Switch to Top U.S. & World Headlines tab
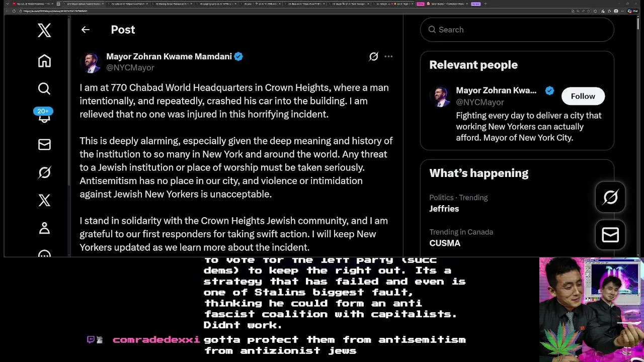Image resolution: width=644 pixels, height=362 pixels. (33, 4)
